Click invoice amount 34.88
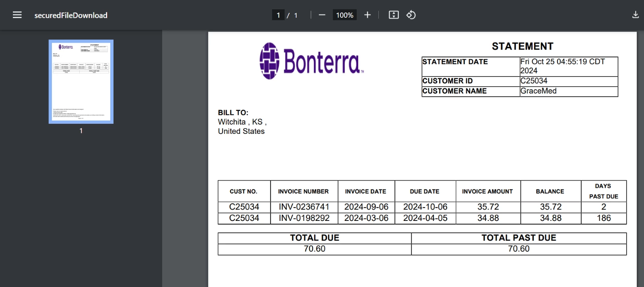The width and height of the screenshot is (644, 287). coord(488,218)
